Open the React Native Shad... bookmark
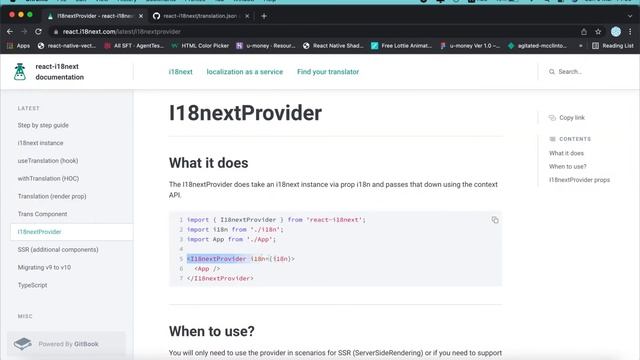Screen dimensions: 640x360 click(333, 46)
